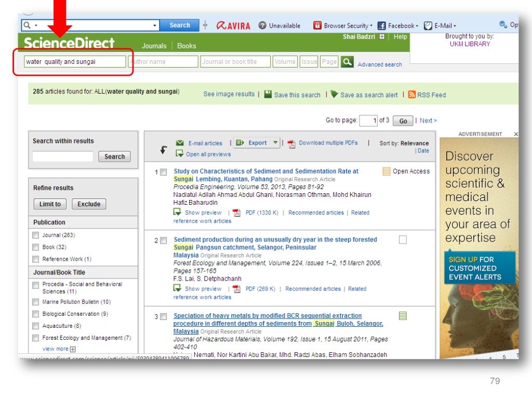The height and width of the screenshot is (399, 532).
Task: Go to the Next results page
Action: (x=428, y=121)
